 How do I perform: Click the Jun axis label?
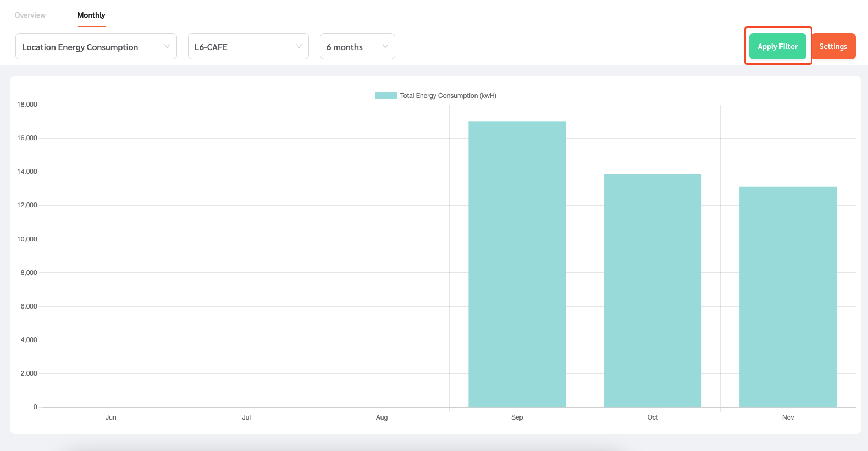pos(111,417)
